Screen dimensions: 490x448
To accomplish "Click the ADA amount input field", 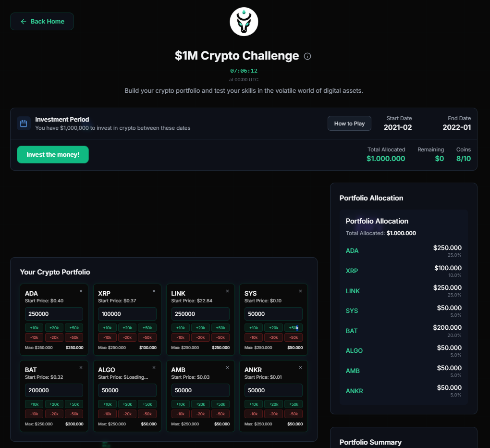I will tap(54, 313).
